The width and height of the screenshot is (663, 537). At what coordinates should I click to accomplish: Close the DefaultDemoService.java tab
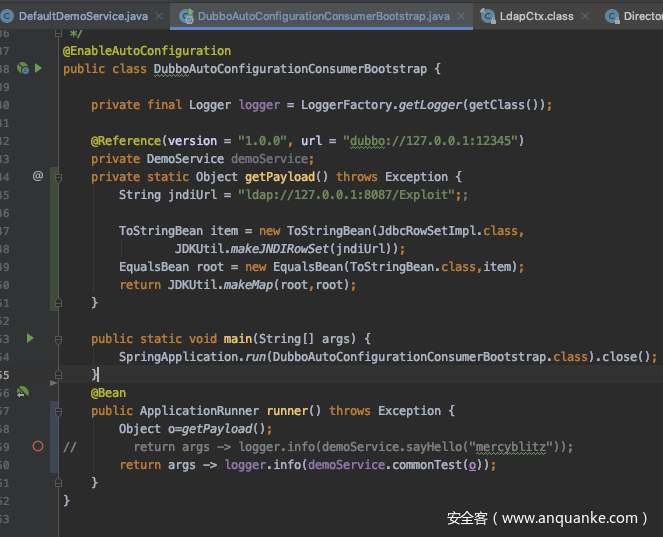point(159,16)
